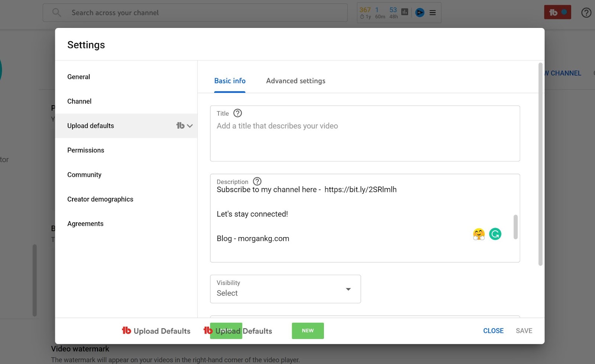
Task: Open the Visibility Select dropdown
Action: tap(285, 289)
